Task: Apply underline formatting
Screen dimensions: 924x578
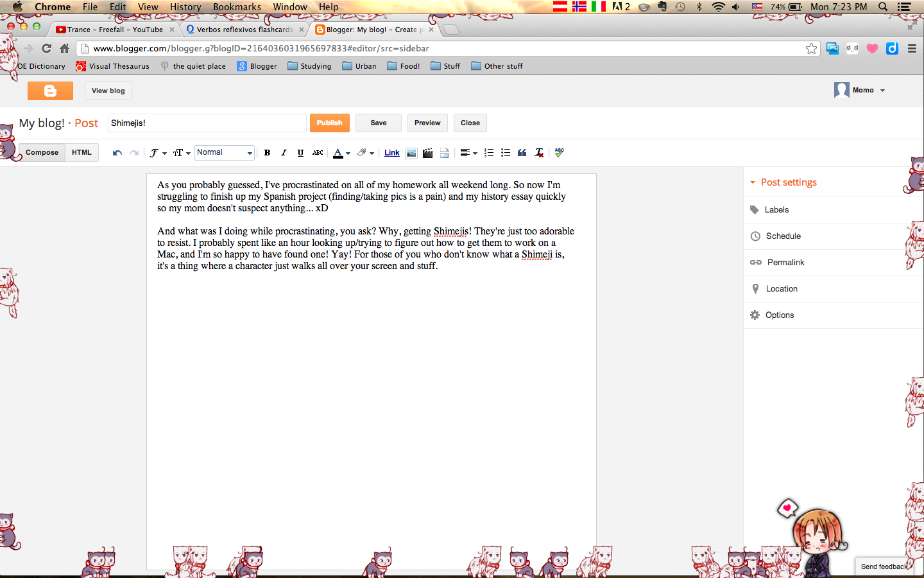Action: point(300,153)
